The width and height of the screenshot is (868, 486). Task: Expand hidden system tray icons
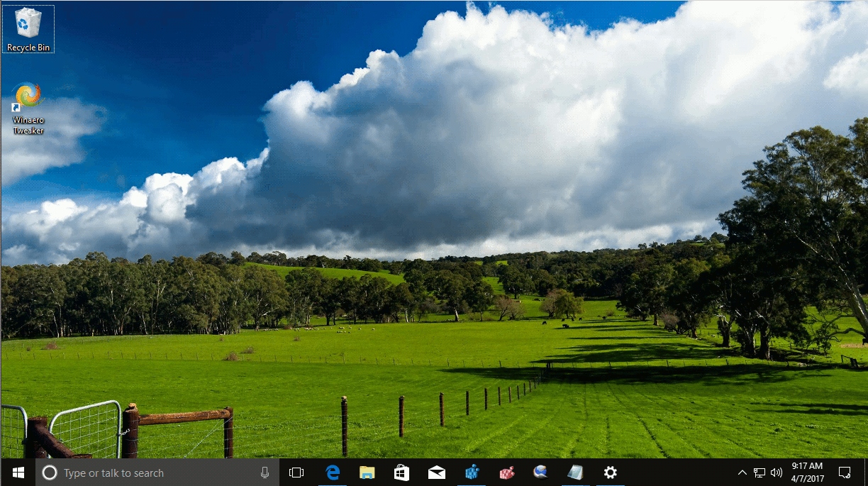742,472
